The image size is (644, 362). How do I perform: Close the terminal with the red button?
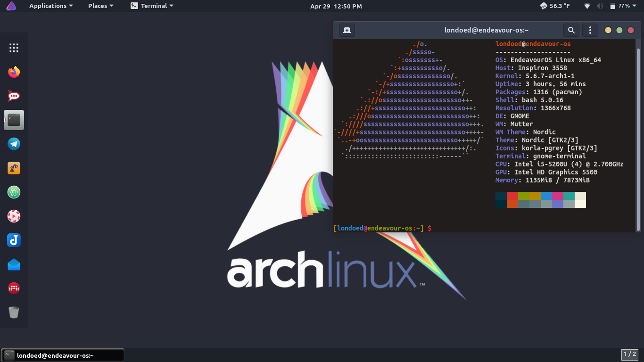point(631,30)
